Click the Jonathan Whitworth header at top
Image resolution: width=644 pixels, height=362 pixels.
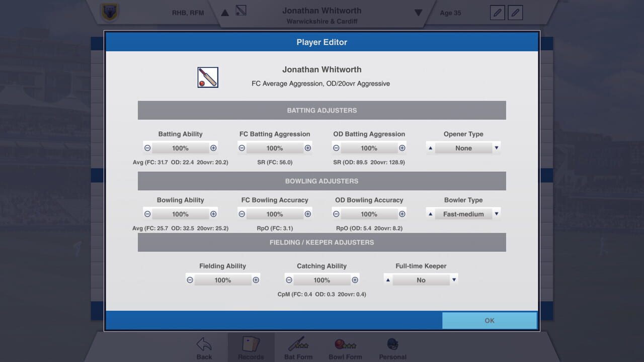(322, 10)
